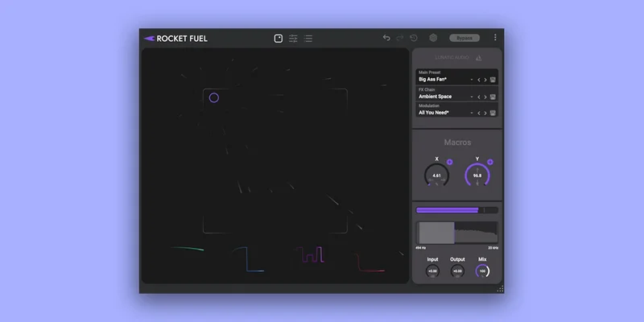Select the green modulation curve
This screenshot has width=644, height=322.
pos(188,249)
